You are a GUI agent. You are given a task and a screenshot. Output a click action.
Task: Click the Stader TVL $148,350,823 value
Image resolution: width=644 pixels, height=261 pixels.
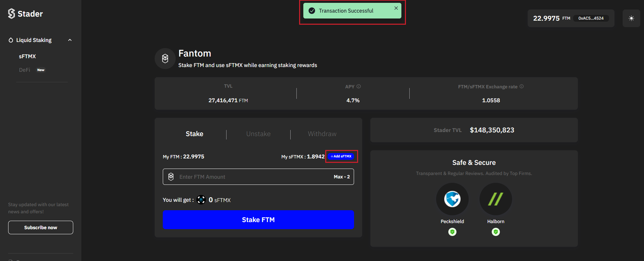coord(492,130)
